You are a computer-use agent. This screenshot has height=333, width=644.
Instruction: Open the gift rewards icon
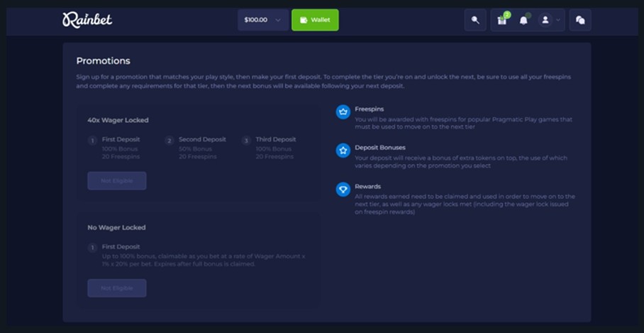click(502, 20)
